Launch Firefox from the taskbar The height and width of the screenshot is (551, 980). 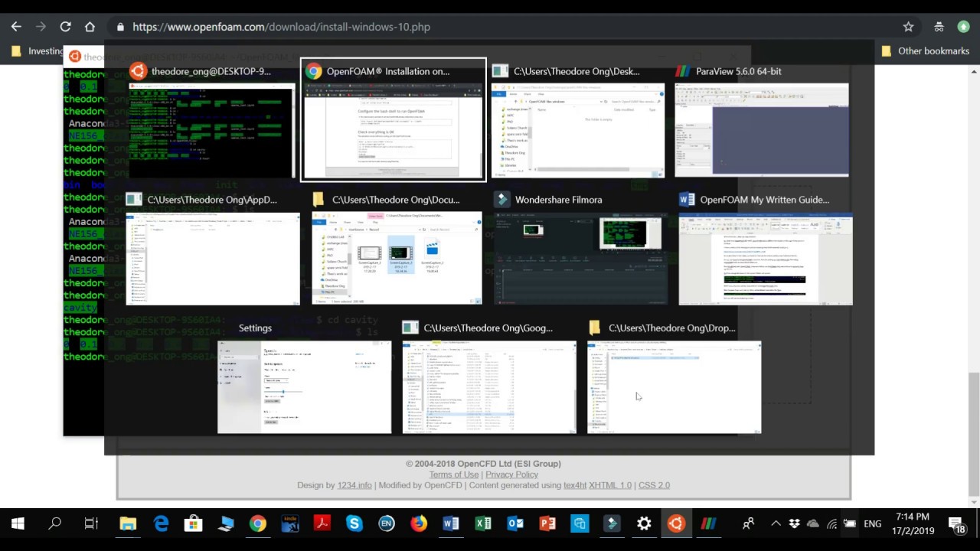[419, 524]
